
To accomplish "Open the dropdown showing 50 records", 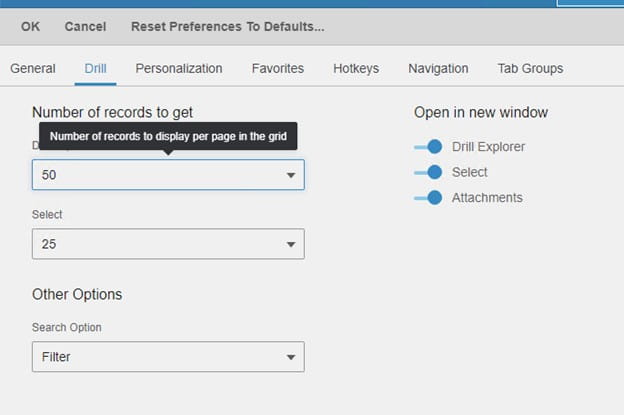I will pyautogui.click(x=168, y=175).
